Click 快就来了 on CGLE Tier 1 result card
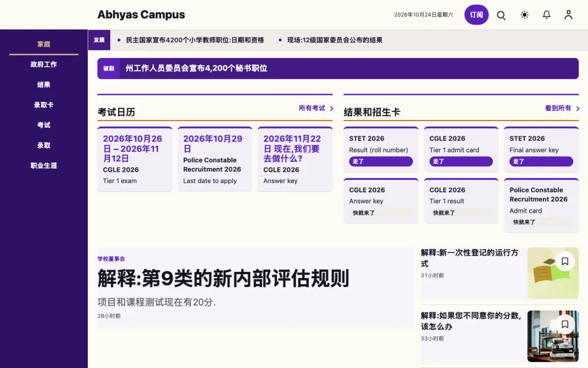 pos(461,213)
